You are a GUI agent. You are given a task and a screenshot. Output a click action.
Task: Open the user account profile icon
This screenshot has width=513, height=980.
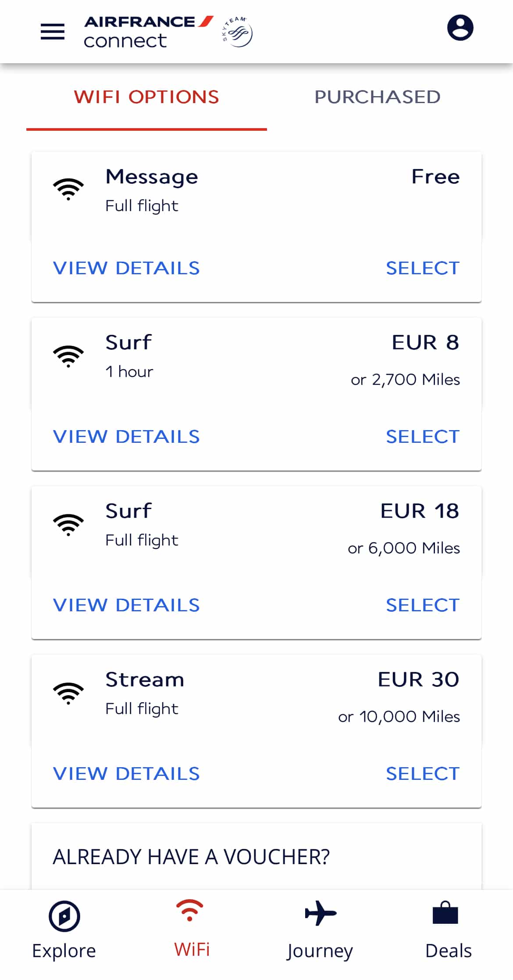460,28
